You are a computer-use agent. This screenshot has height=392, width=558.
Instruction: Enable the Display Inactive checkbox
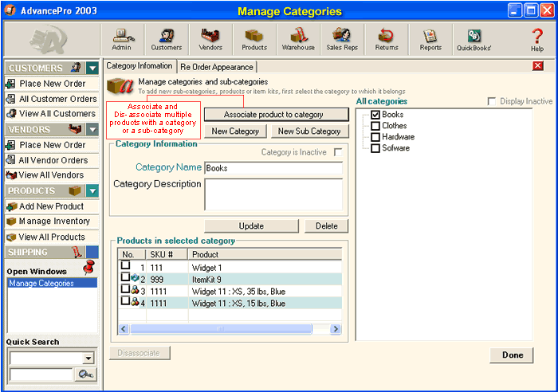point(492,101)
